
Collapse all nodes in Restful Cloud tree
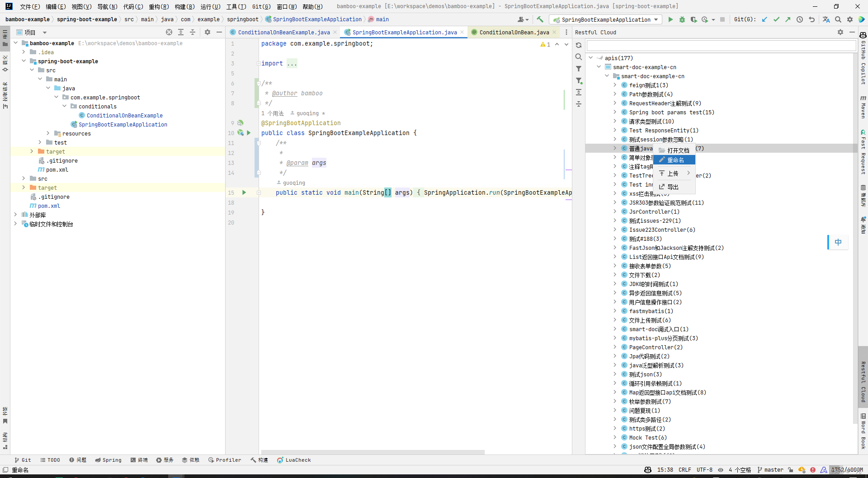click(579, 104)
